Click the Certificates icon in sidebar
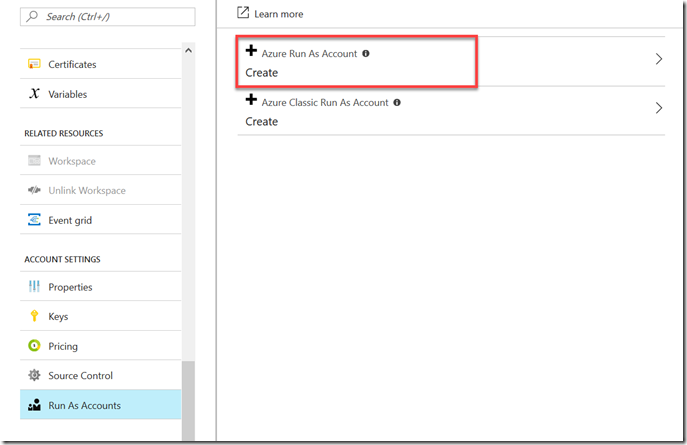Viewport: 687px width, 445px height. tap(34, 64)
